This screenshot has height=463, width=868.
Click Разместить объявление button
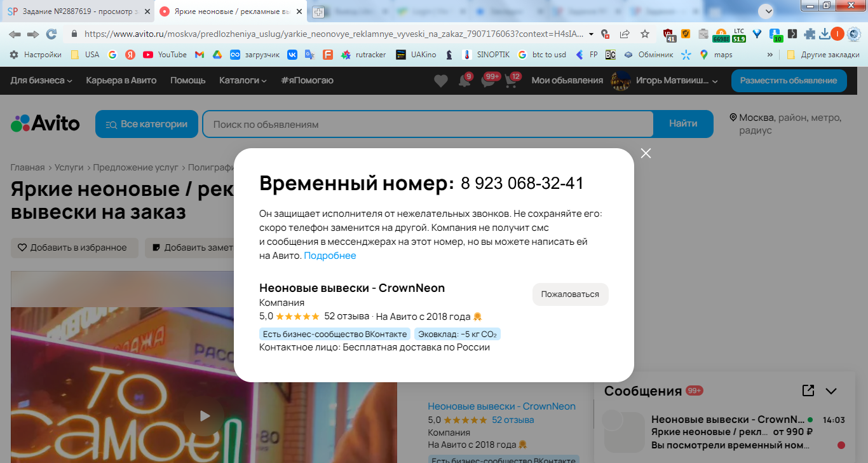pyautogui.click(x=789, y=81)
